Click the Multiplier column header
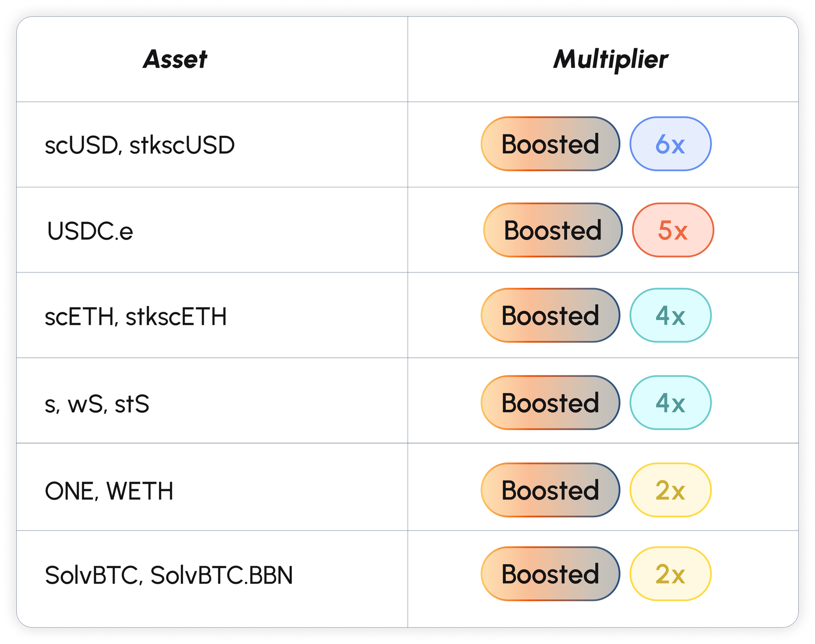This screenshot has height=644, width=815. pyautogui.click(x=610, y=59)
